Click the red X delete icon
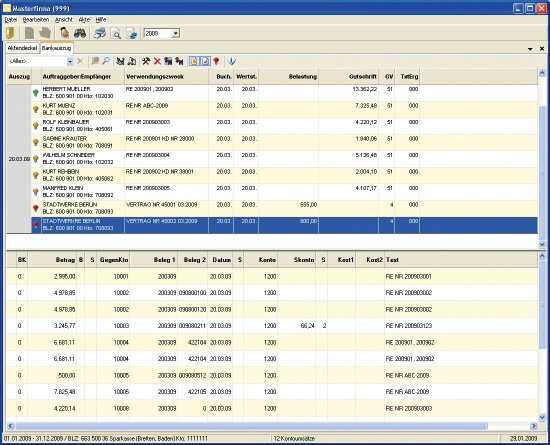 click(157, 61)
